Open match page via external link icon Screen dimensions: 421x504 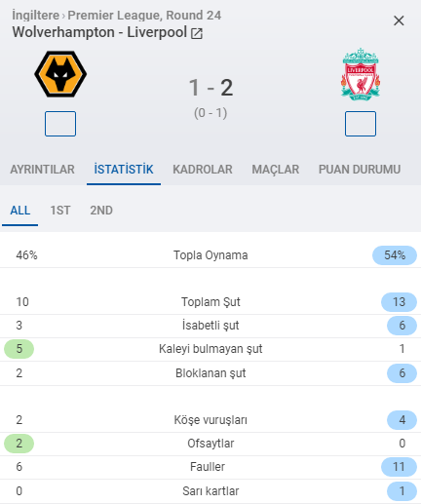(x=197, y=33)
